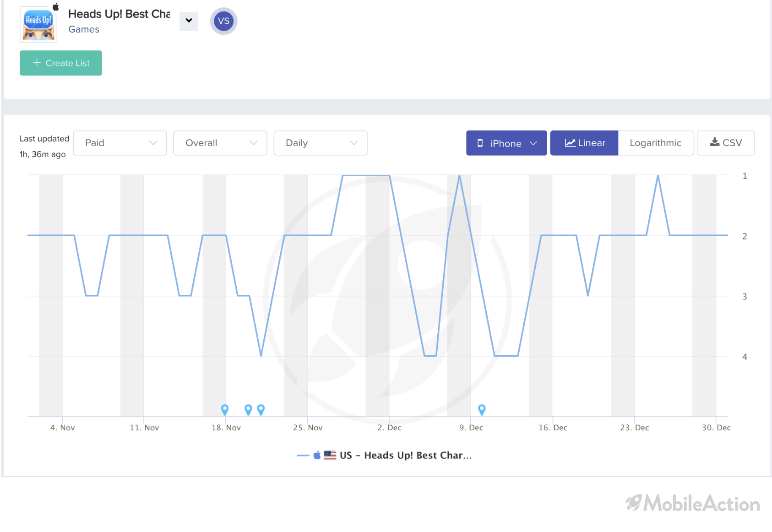
Task: Select the Linear scale option
Action: [x=584, y=143]
